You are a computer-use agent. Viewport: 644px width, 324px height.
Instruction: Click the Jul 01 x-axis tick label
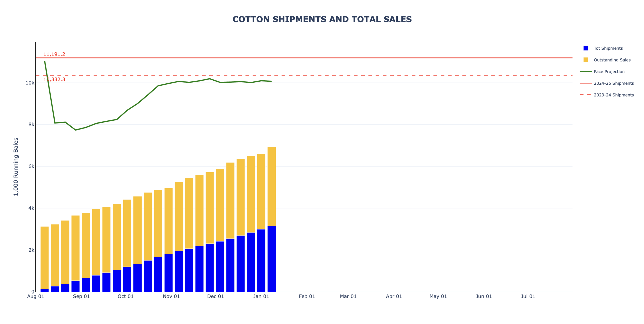coord(528,296)
